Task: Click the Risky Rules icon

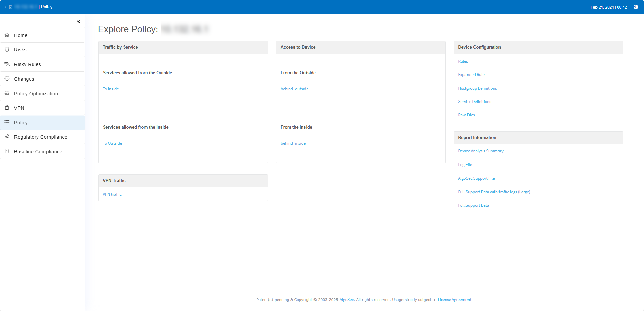Action: click(7, 64)
